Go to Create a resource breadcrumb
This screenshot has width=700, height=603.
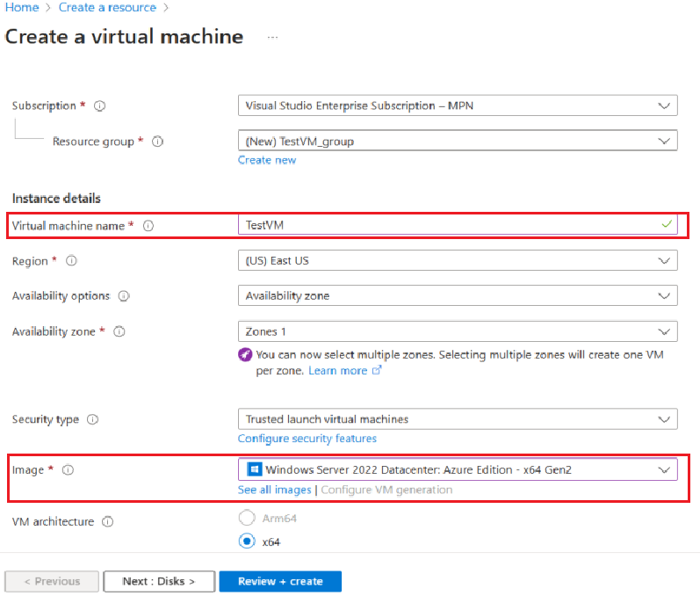point(107,7)
